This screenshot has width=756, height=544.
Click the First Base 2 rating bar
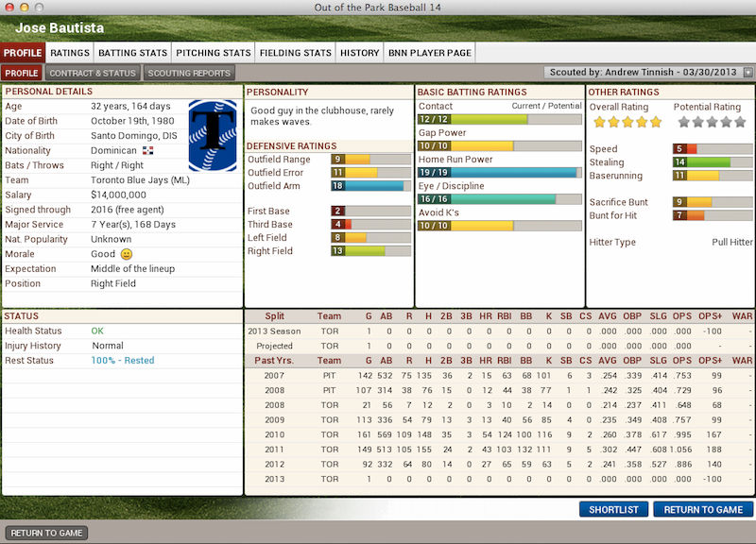370,211
